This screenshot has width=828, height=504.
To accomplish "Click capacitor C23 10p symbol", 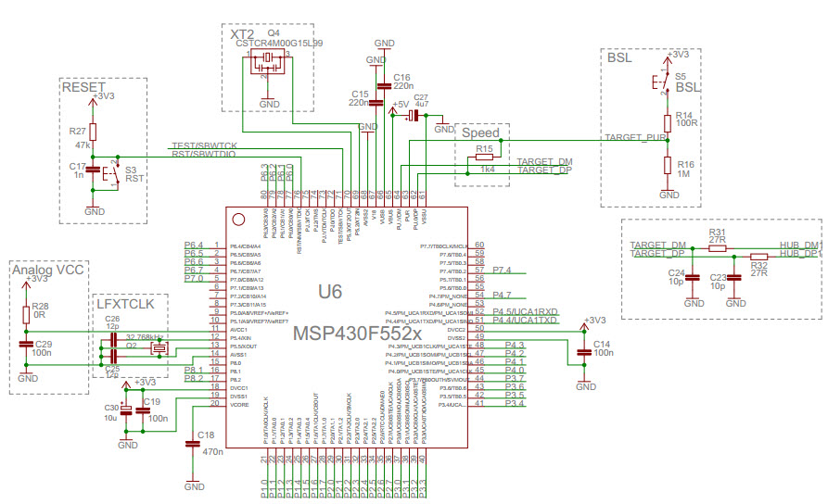I will click(734, 277).
